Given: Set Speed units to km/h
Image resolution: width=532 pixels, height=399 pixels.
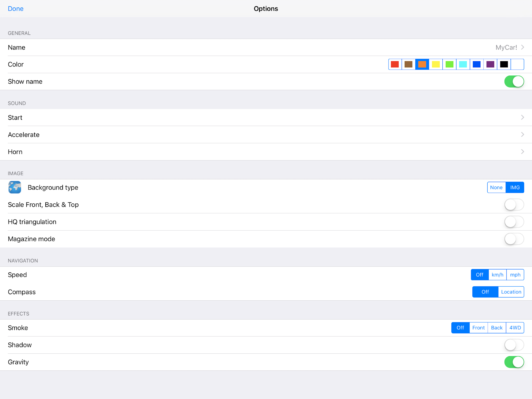Looking at the screenshot, I should 497,275.
